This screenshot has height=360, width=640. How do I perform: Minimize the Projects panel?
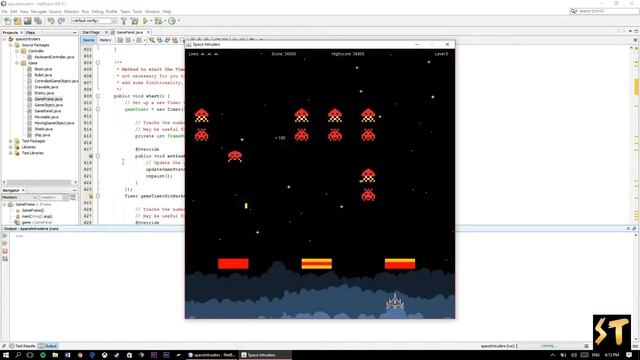tap(75, 32)
